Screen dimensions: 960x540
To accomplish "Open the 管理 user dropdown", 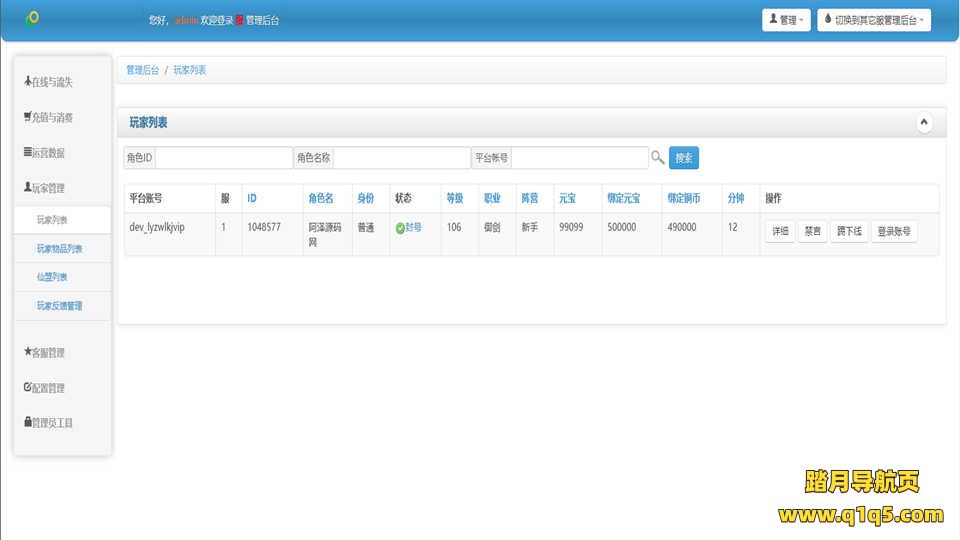I will coord(785,20).
